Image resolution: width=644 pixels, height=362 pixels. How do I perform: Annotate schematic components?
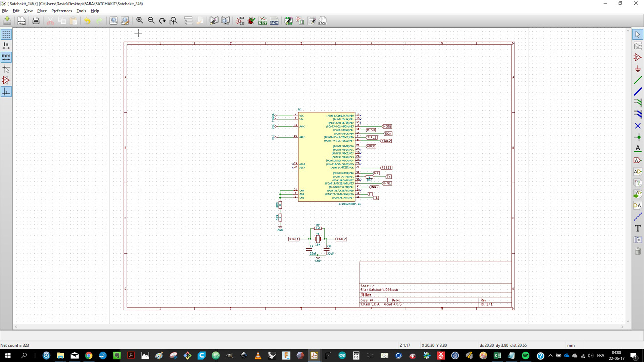240,21
